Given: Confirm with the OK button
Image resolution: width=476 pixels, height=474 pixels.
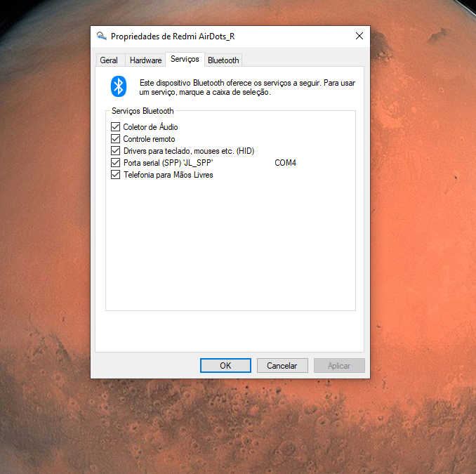Looking at the screenshot, I should point(225,365).
